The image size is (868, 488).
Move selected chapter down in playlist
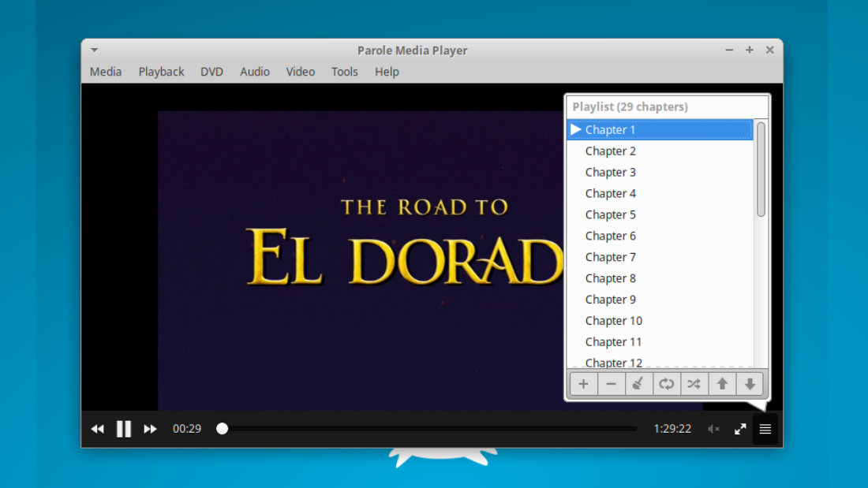click(750, 384)
